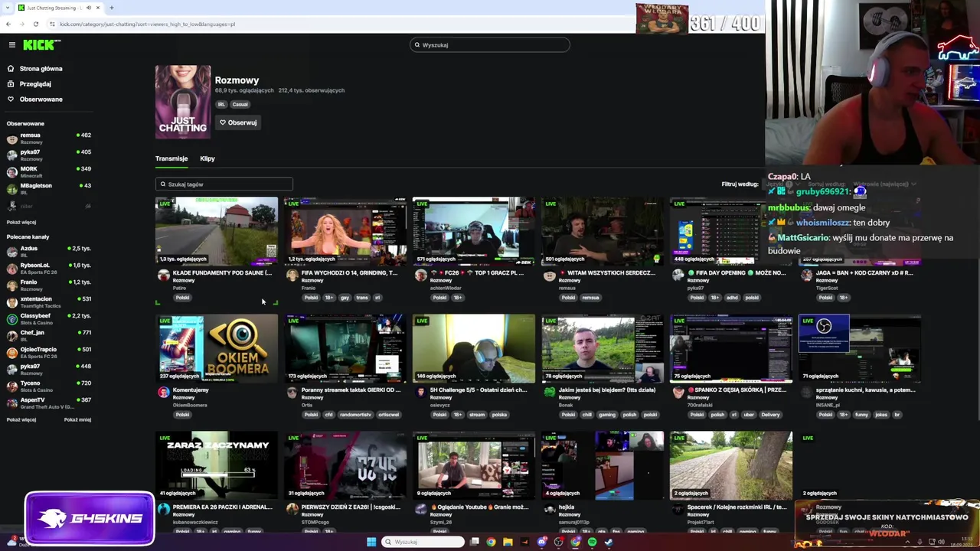Click the Obserwuj follow button
The width and height of the screenshot is (980, 551).
click(x=238, y=122)
